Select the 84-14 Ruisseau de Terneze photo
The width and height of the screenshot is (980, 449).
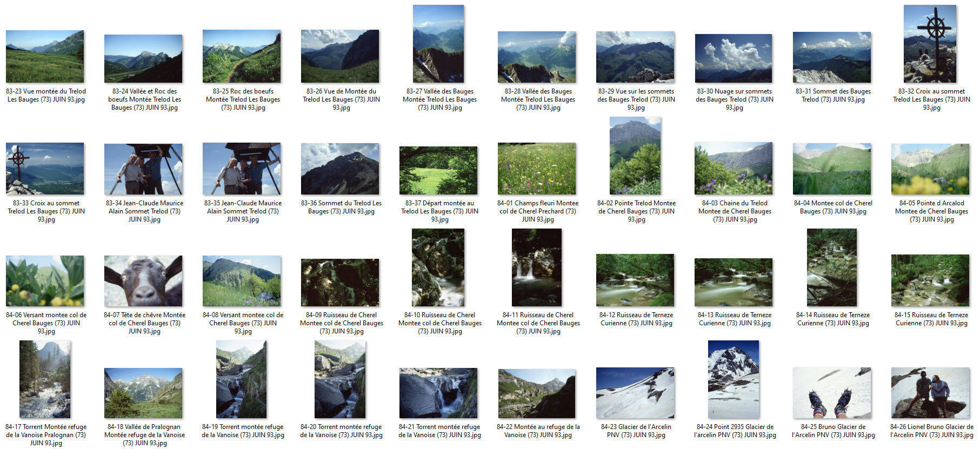click(832, 267)
